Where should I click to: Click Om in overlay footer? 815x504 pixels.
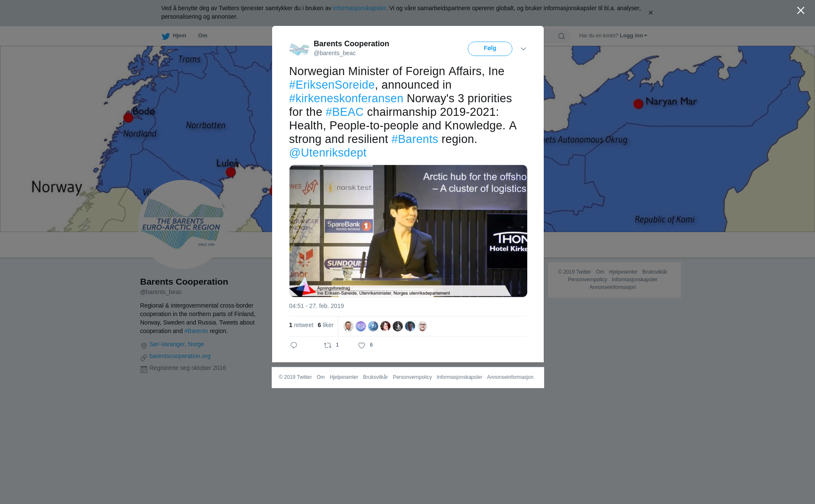pyautogui.click(x=320, y=377)
